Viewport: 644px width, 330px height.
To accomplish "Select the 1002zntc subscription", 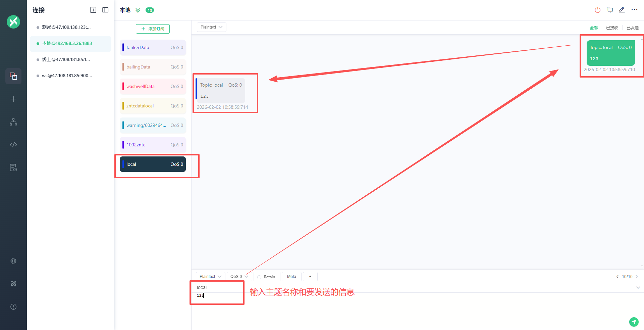I will [x=153, y=145].
